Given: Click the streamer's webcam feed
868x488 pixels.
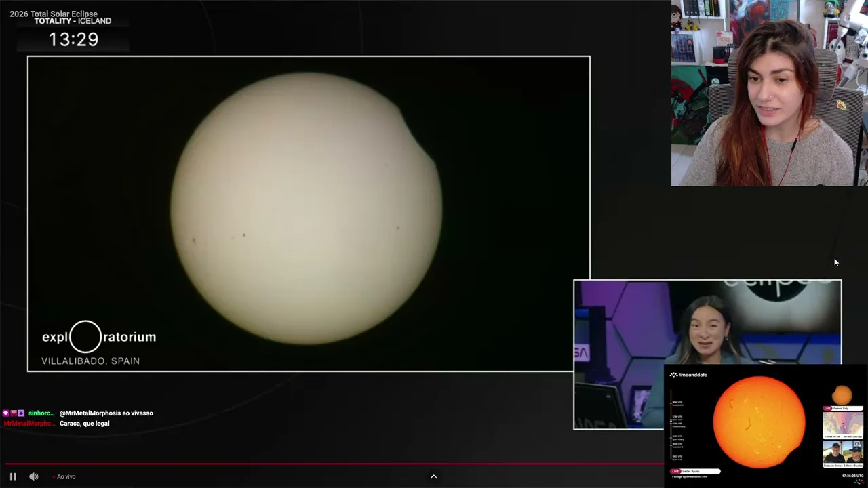Looking at the screenshot, I should [x=770, y=93].
